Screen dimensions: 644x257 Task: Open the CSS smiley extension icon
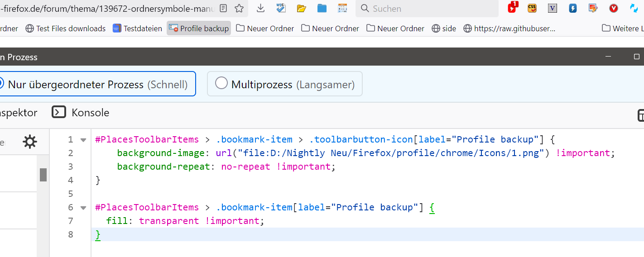coord(532,8)
